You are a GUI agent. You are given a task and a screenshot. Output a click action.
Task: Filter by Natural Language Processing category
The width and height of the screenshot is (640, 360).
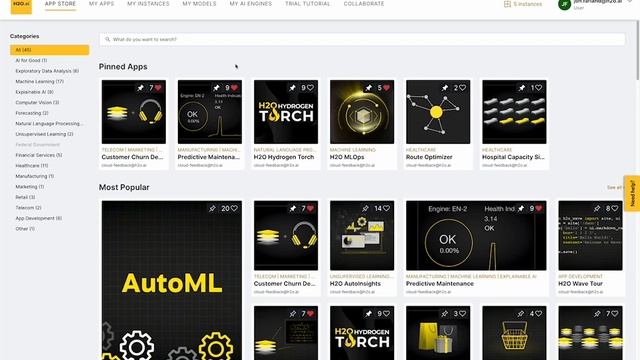[x=49, y=124]
